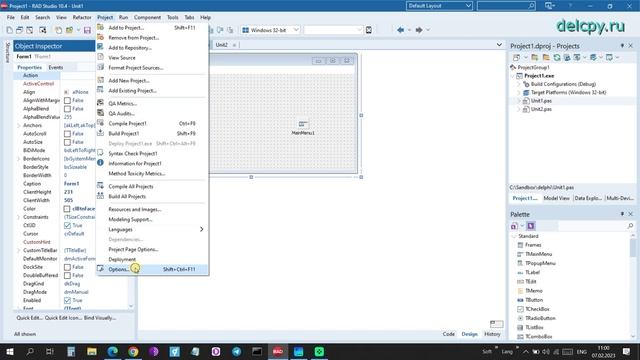Viewport: 640px width, 360px height.
Task: Switch to the History tab
Action: 492,334
